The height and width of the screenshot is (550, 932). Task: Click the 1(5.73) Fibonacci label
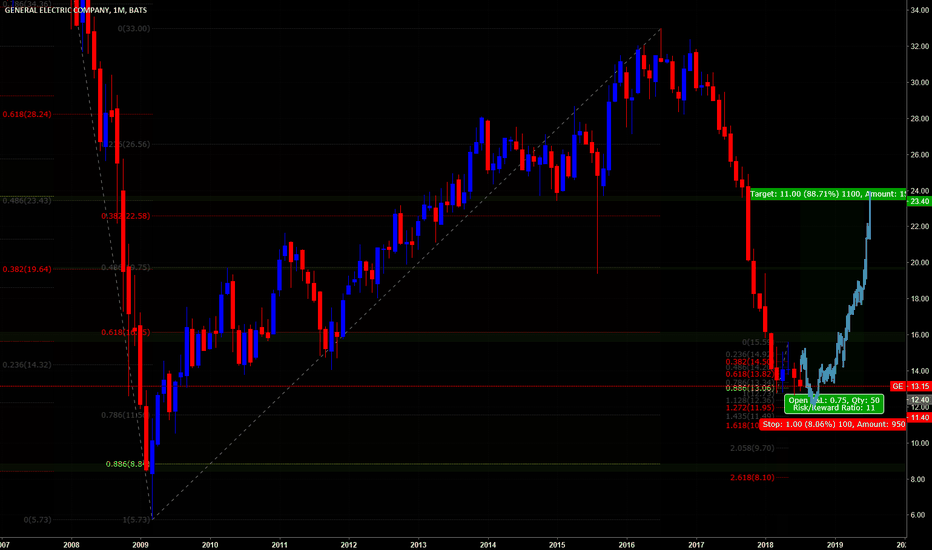pos(137,520)
